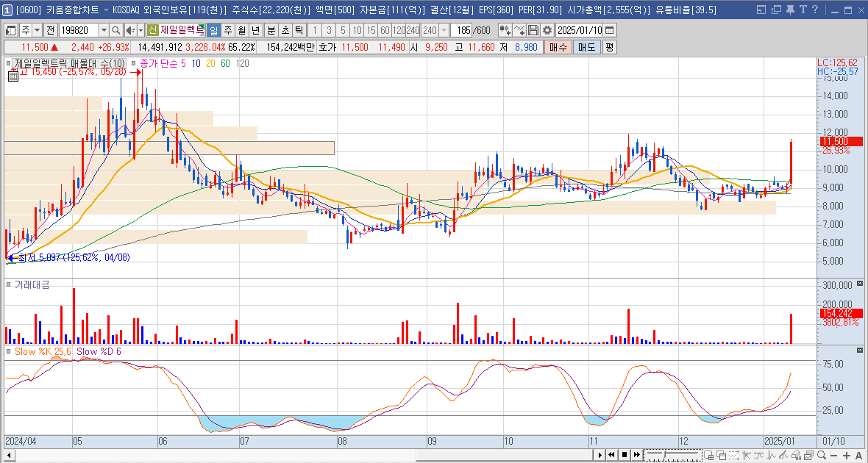Viewport: 868px width, 463px height.
Task: Click the green 신 badge icon
Action: [152, 30]
